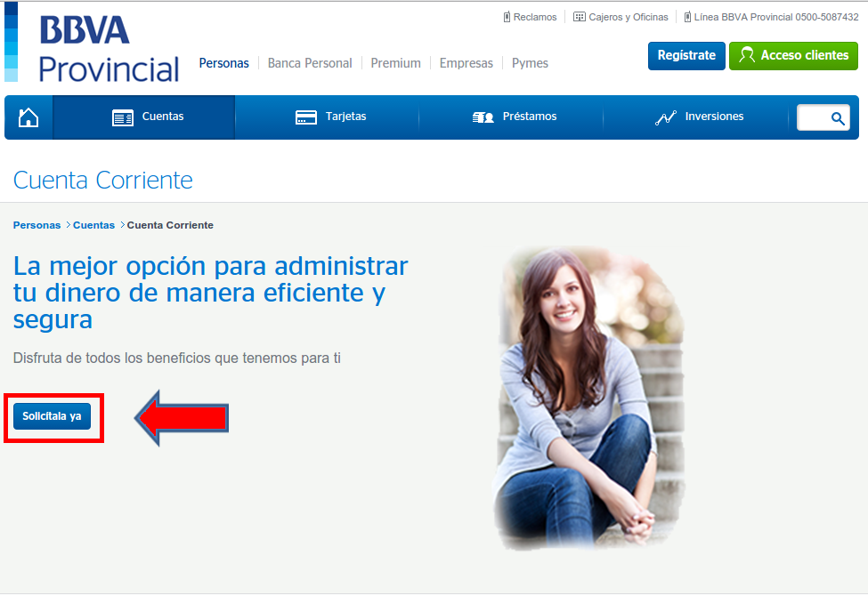Open the Reclamos link
The width and height of the screenshot is (868, 604).
point(535,17)
